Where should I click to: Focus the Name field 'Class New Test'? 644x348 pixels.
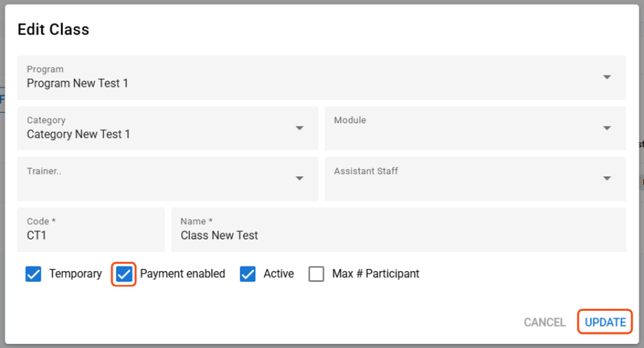pyautogui.click(x=399, y=235)
